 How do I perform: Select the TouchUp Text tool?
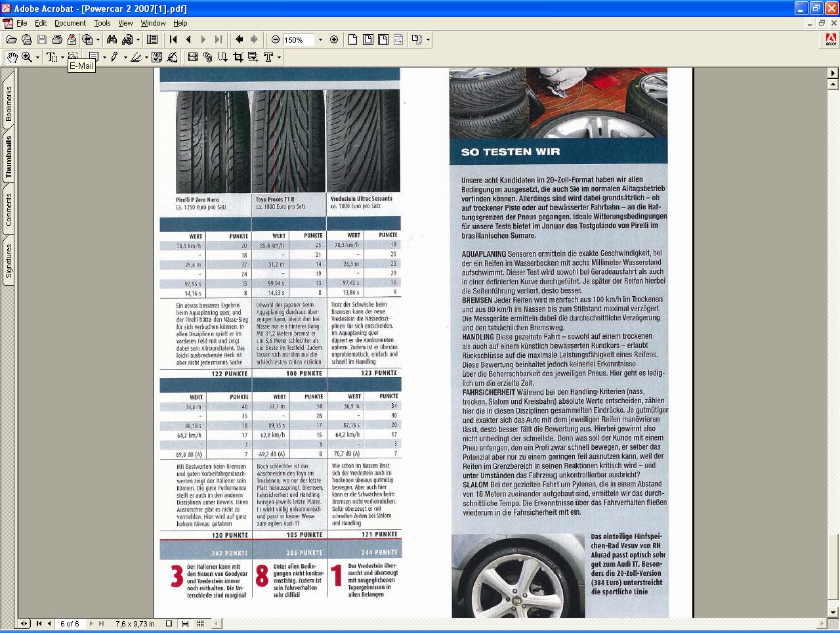pos(268,57)
